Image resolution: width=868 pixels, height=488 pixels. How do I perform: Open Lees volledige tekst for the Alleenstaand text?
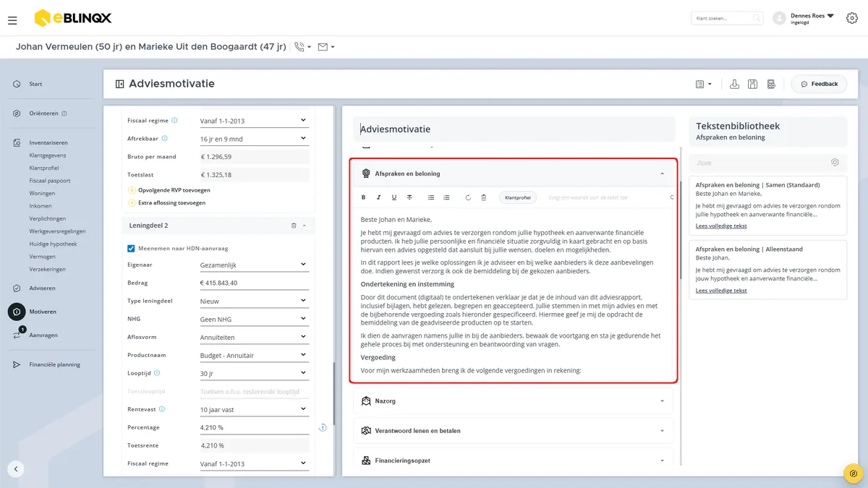tap(721, 291)
